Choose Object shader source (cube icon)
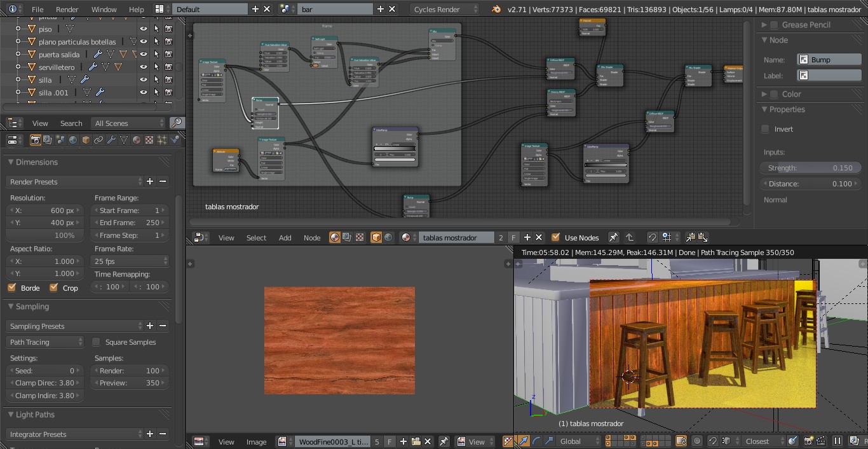The image size is (868, 449). (x=376, y=237)
